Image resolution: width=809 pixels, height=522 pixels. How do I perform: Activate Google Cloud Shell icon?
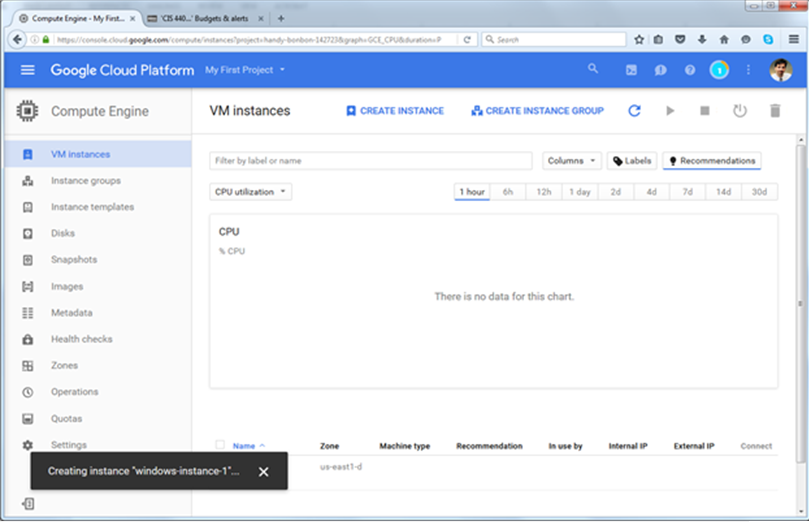(x=631, y=70)
